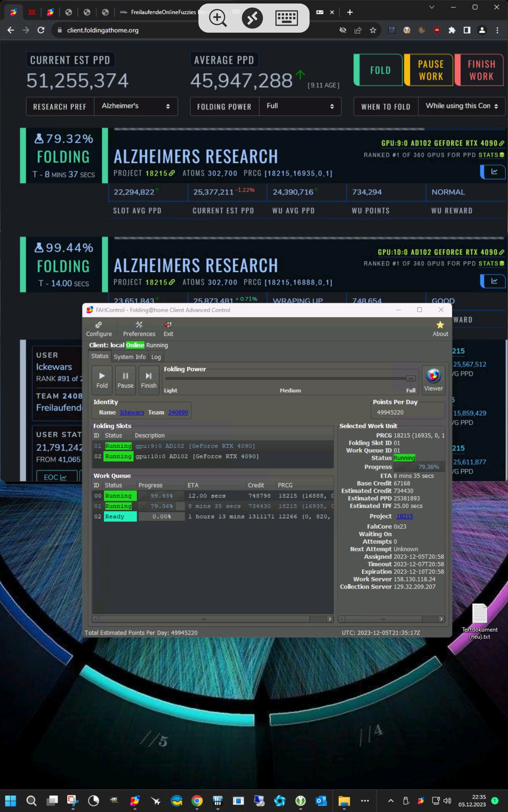This screenshot has height=812, width=508.
Task: Select work queue row 01 at 79.36%
Action: 213,506
